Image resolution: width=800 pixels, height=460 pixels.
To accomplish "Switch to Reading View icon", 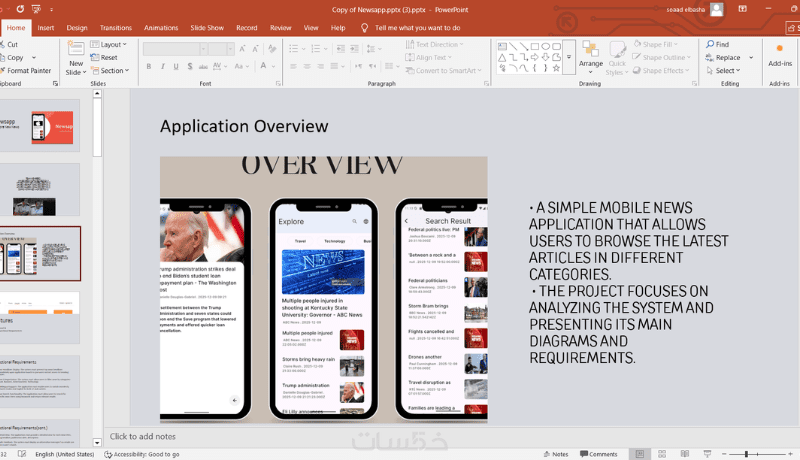I will pyautogui.click(x=685, y=454).
